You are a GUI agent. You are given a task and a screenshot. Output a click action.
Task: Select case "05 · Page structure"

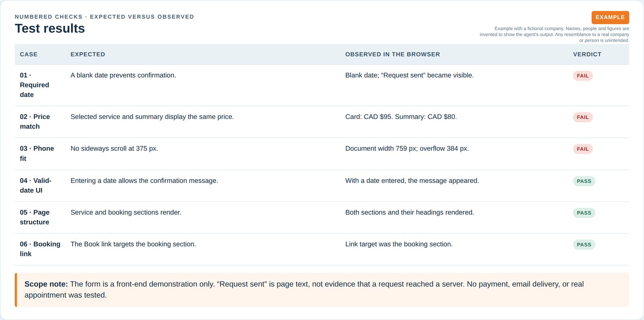(35, 217)
